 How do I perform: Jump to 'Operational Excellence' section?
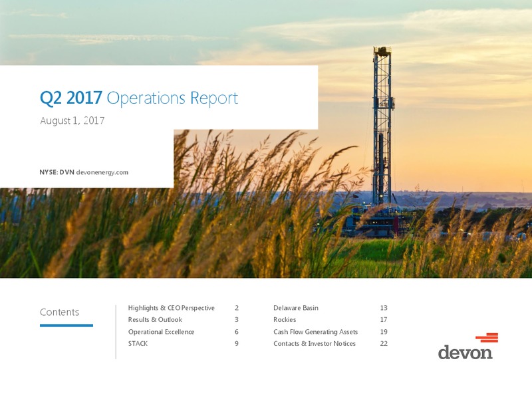pos(161,332)
